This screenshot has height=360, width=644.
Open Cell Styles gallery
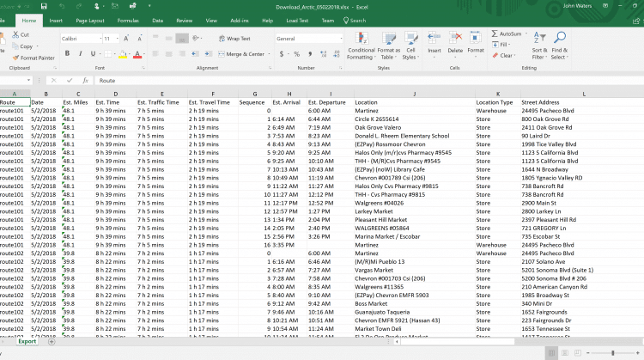click(410, 46)
